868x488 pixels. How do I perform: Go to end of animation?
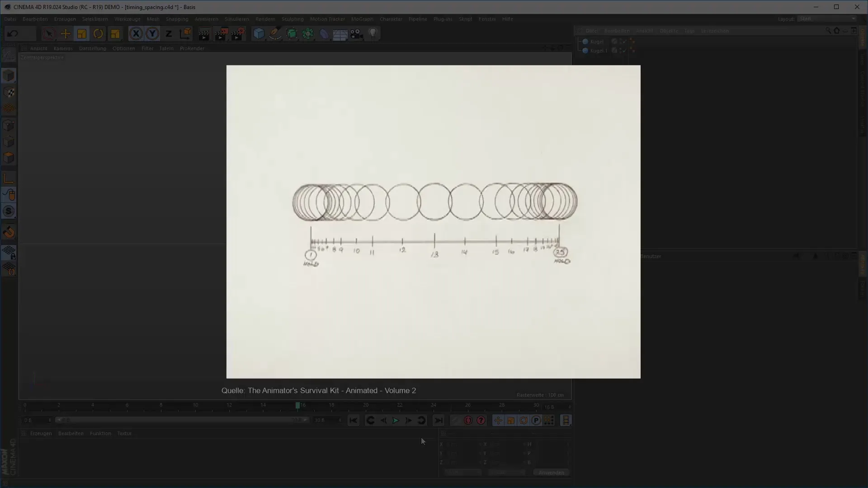click(x=439, y=421)
